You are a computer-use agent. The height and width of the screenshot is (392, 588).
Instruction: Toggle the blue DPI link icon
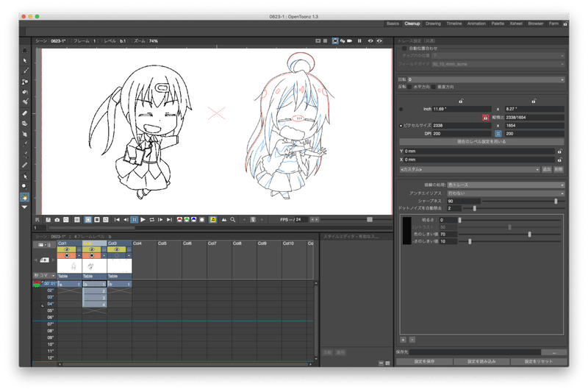coord(498,134)
